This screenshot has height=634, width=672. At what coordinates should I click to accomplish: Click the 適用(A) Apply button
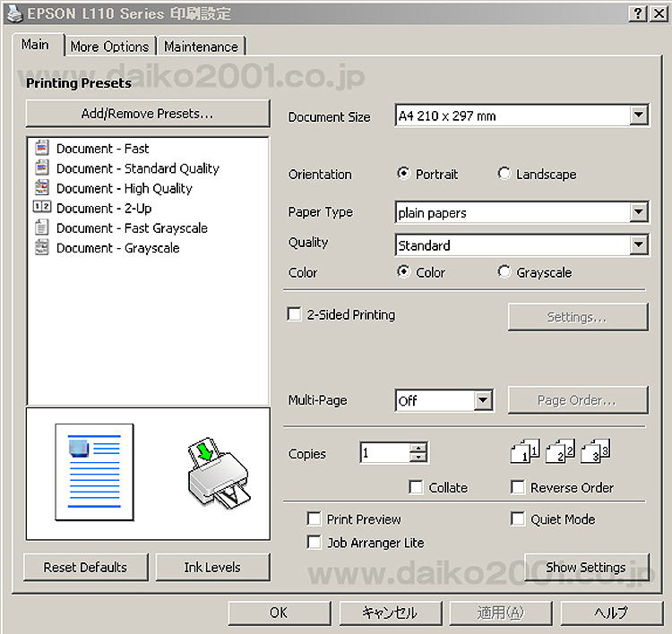(501, 613)
